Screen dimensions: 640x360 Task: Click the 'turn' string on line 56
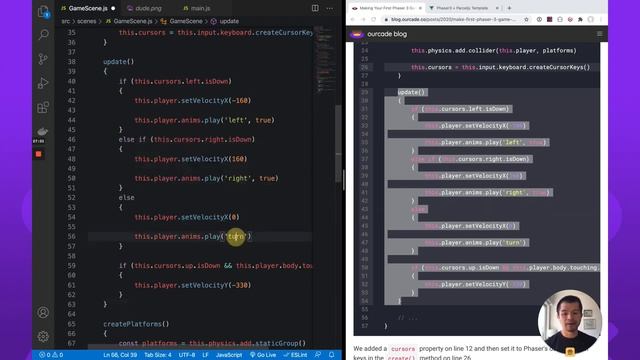pyautogui.click(x=236, y=237)
